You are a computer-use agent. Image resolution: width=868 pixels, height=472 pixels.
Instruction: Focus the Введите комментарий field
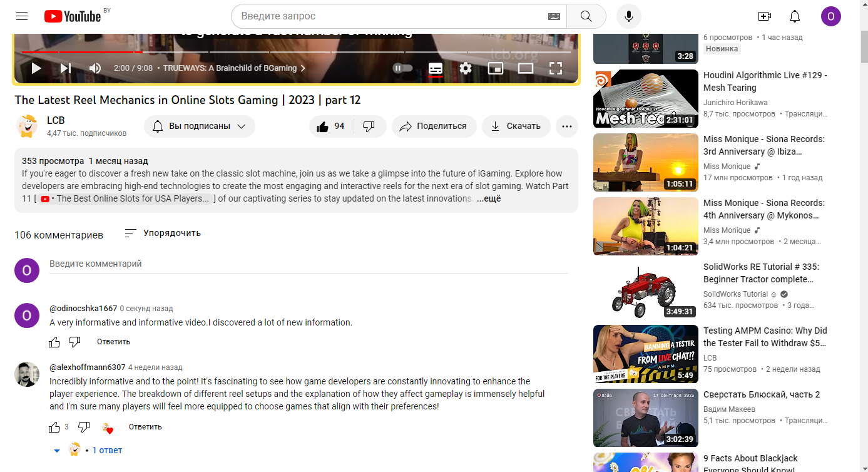click(309, 264)
